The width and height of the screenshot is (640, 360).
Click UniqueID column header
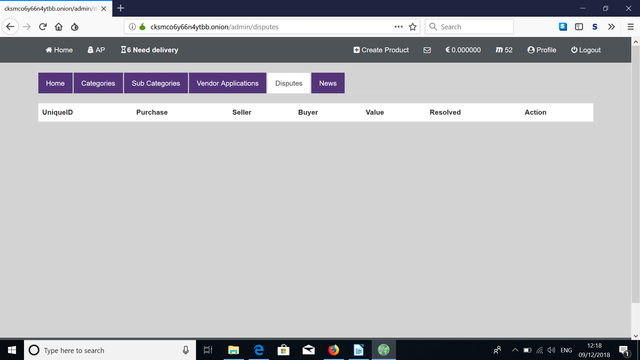click(58, 112)
